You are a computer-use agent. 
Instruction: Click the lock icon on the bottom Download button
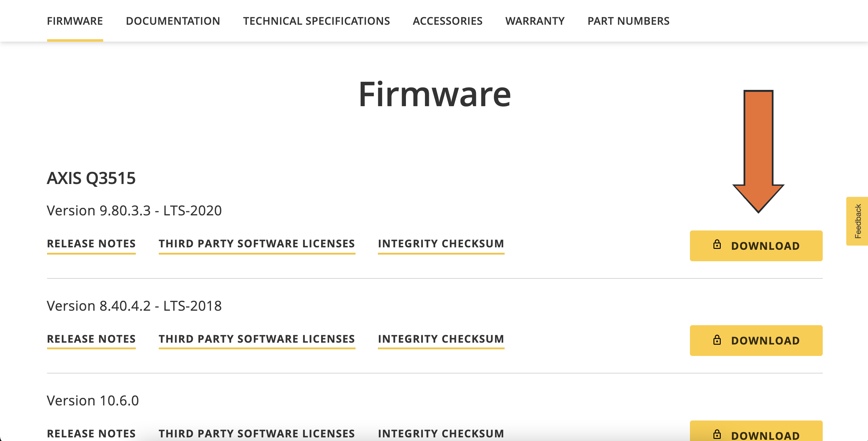coord(718,435)
